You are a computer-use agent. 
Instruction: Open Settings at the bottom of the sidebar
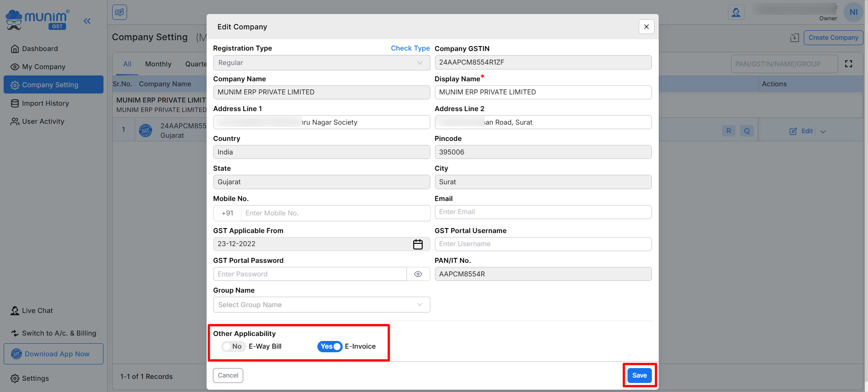tap(30, 378)
